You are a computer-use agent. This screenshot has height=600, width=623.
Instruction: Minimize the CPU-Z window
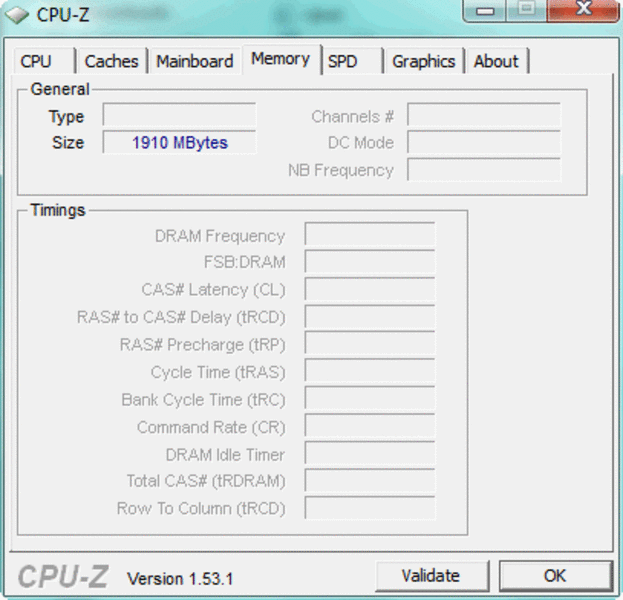(x=487, y=10)
